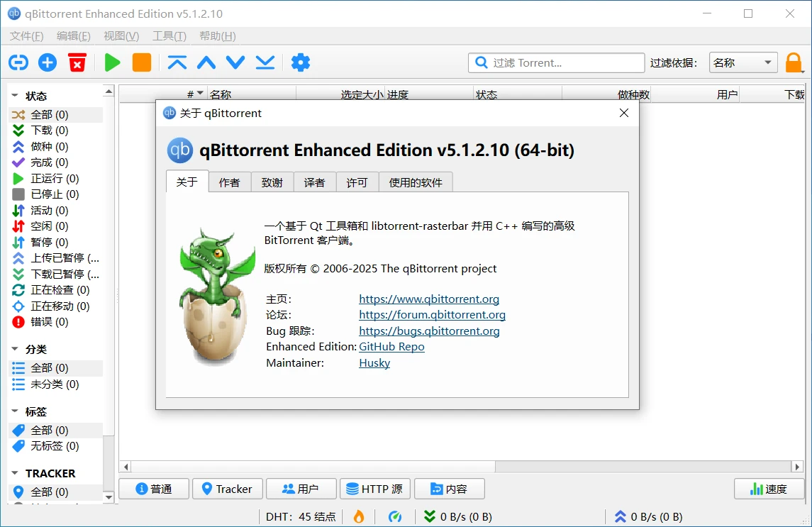Collapse the 标签 sidebar section
Screen dimensions: 812x527
pos(15,411)
